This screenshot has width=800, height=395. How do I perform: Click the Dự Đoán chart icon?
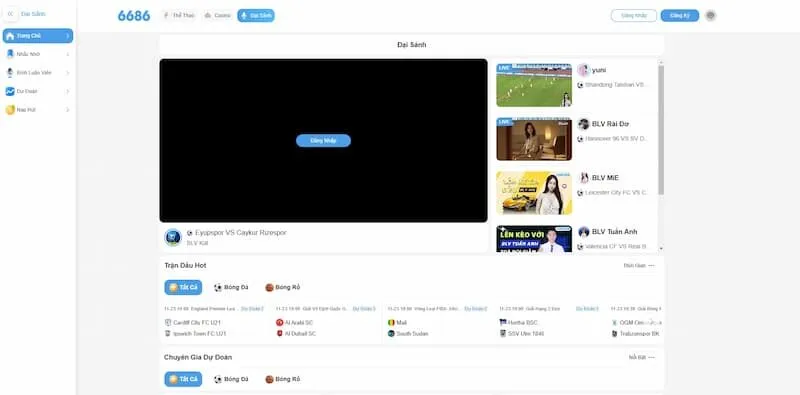[x=10, y=91]
